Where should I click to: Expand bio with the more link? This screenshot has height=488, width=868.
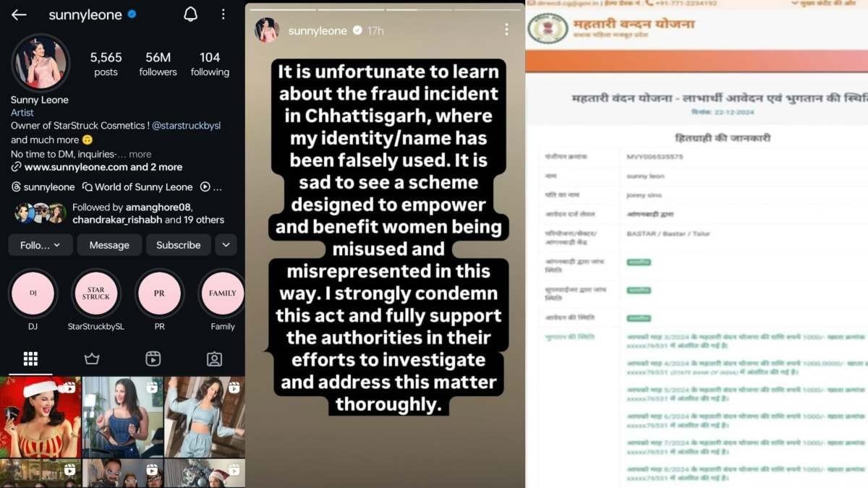(x=140, y=154)
